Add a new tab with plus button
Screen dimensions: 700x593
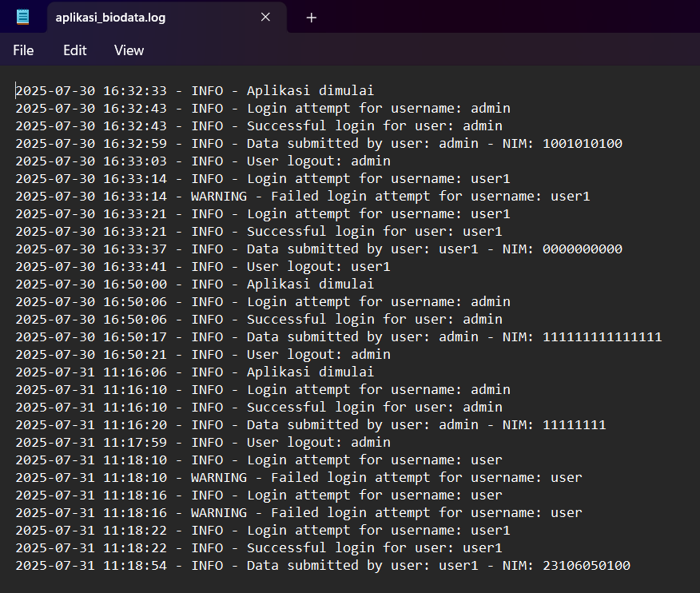pyautogui.click(x=312, y=18)
